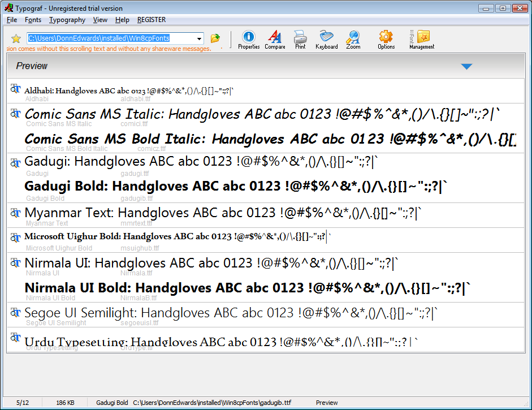Click the blue triangle above the preview list
532x410 pixels.
pyautogui.click(x=466, y=66)
